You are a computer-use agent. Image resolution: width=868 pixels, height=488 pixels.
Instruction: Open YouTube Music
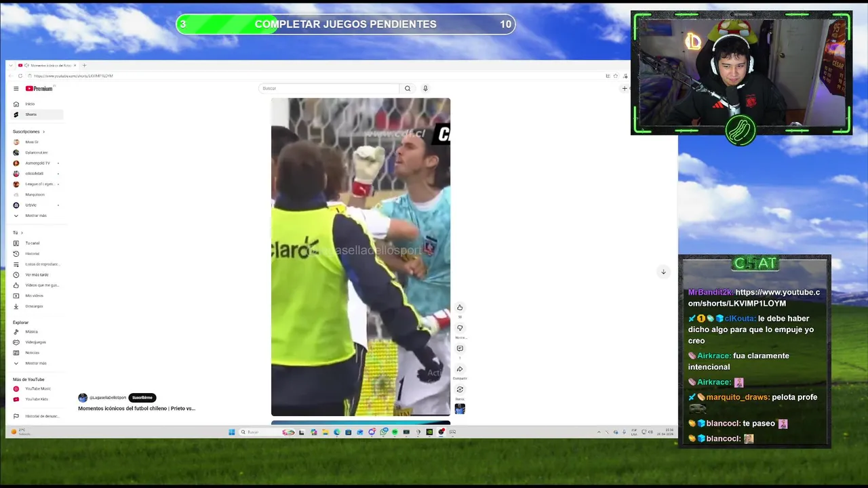(x=37, y=389)
